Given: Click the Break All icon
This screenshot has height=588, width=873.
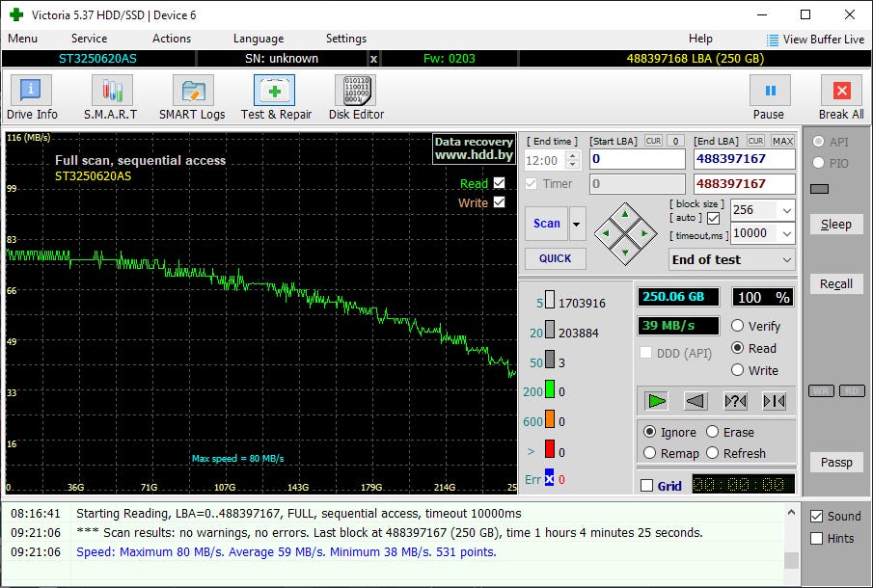Looking at the screenshot, I should point(840,92).
